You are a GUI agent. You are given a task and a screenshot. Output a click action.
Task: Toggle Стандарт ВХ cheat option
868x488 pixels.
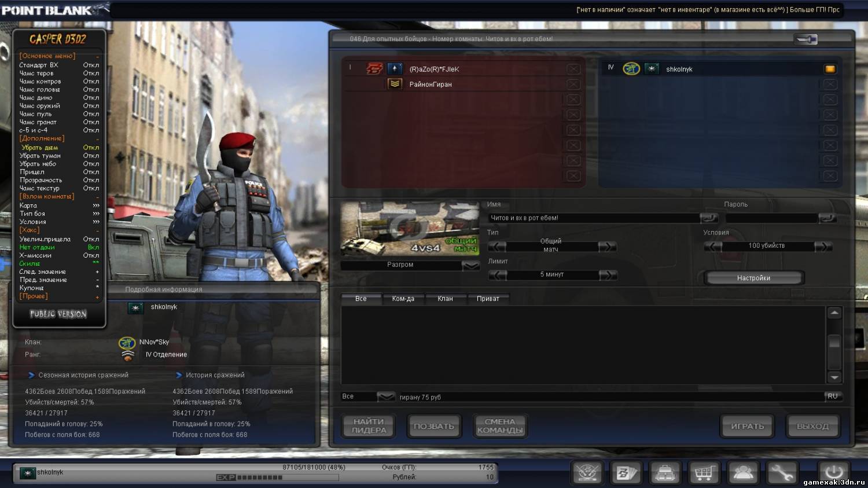[x=58, y=65]
